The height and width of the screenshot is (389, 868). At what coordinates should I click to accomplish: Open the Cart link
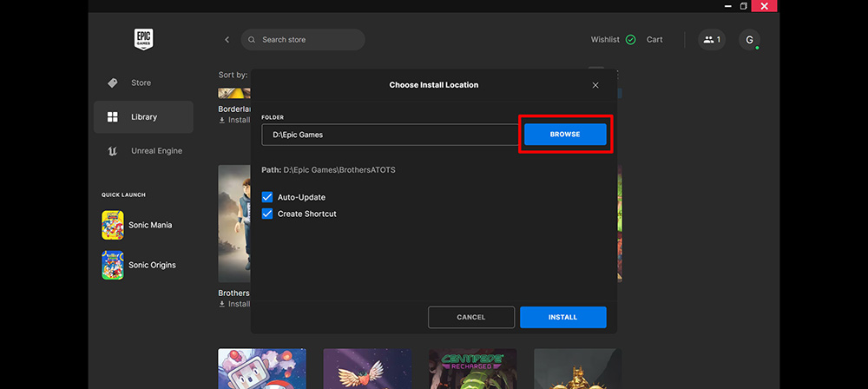click(x=654, y=39)
